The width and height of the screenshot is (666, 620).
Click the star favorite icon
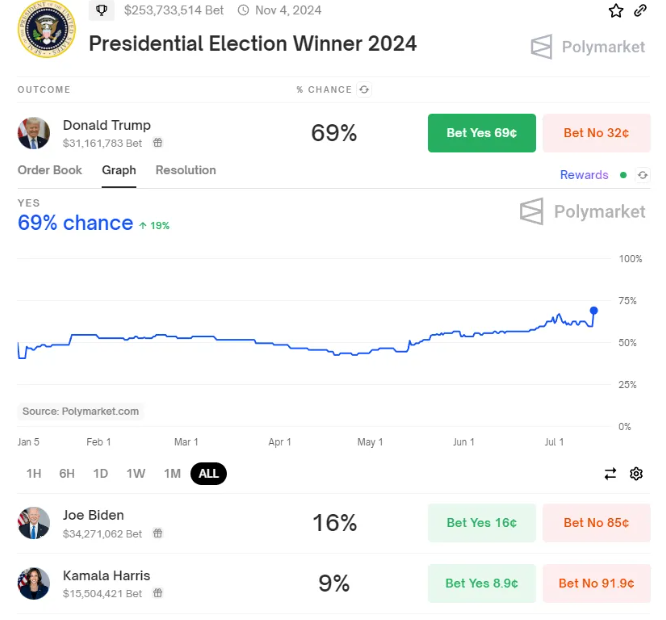click(x=615, y=11)
